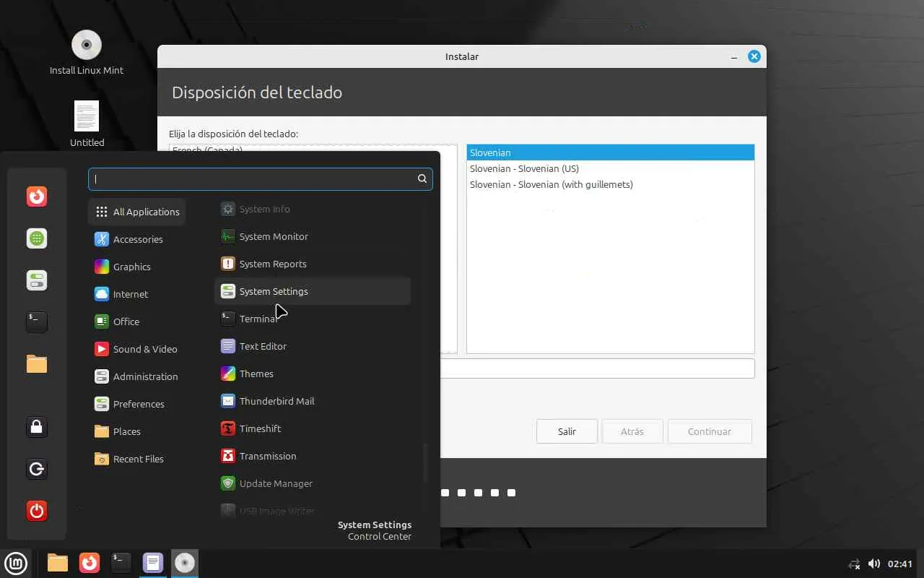
Task: Switch to the installer disc icon on the panel
Action: pyautogui.click(x=185, y=563)
